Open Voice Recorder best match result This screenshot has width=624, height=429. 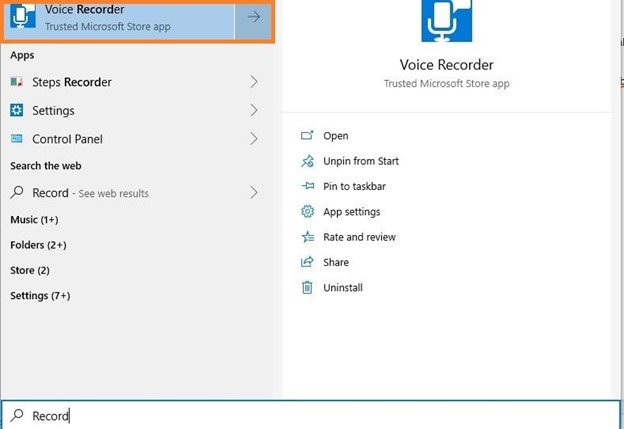pos(118,20)
